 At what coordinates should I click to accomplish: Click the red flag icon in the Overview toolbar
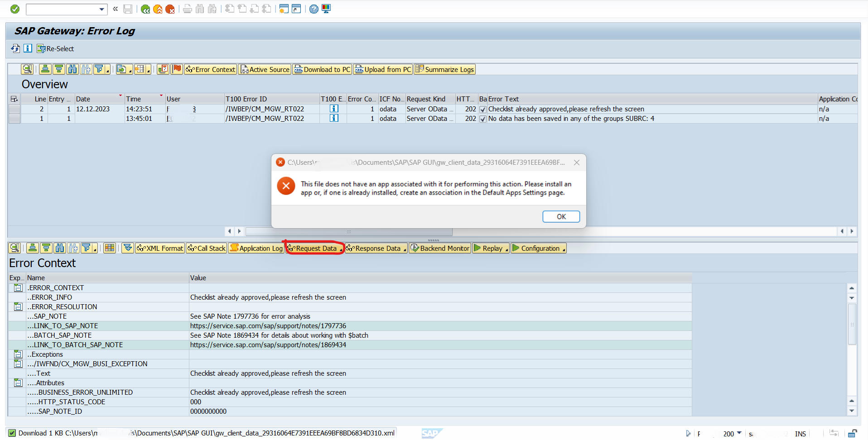[x=177, y=69]
